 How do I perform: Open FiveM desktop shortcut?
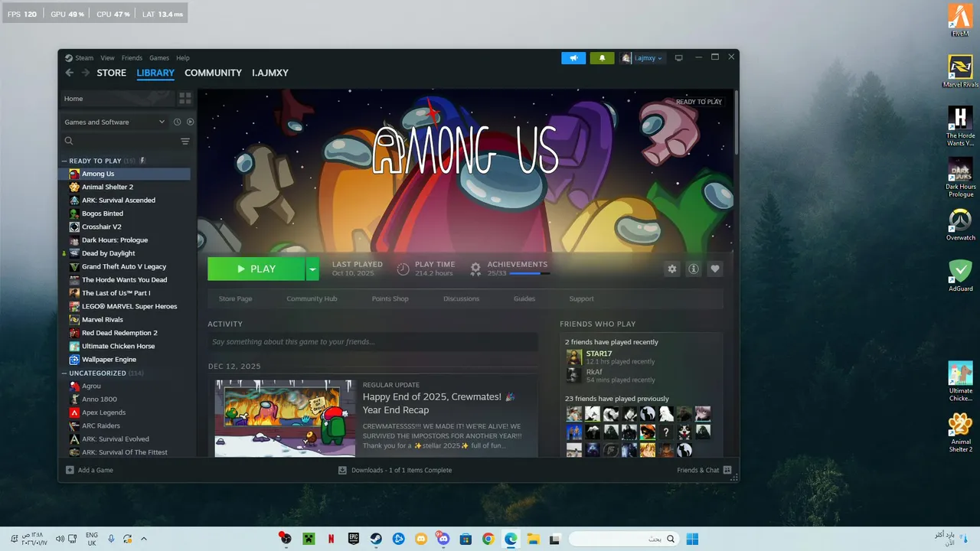pyautogui.click(x=960, y=21)
